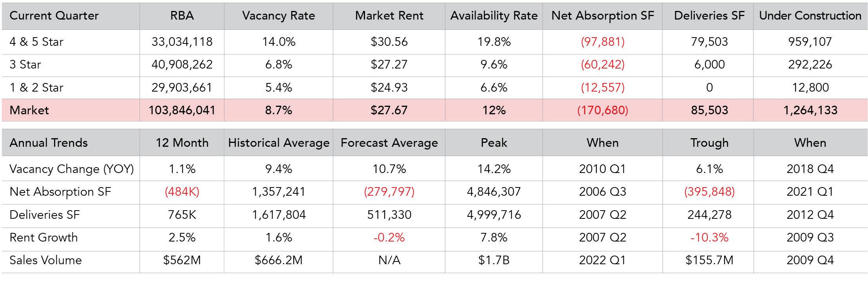Click the Under Construction column header
Screen dimensions: 868x283
810,16
